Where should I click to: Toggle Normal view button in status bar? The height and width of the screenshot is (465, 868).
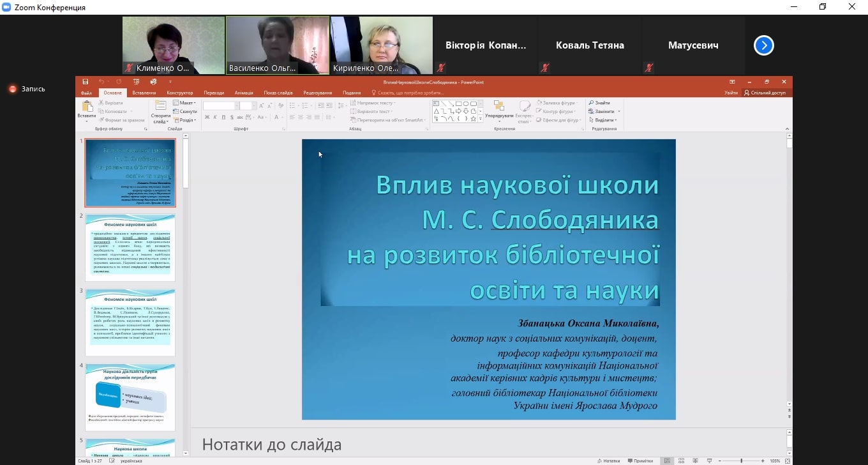coord(667,461)
